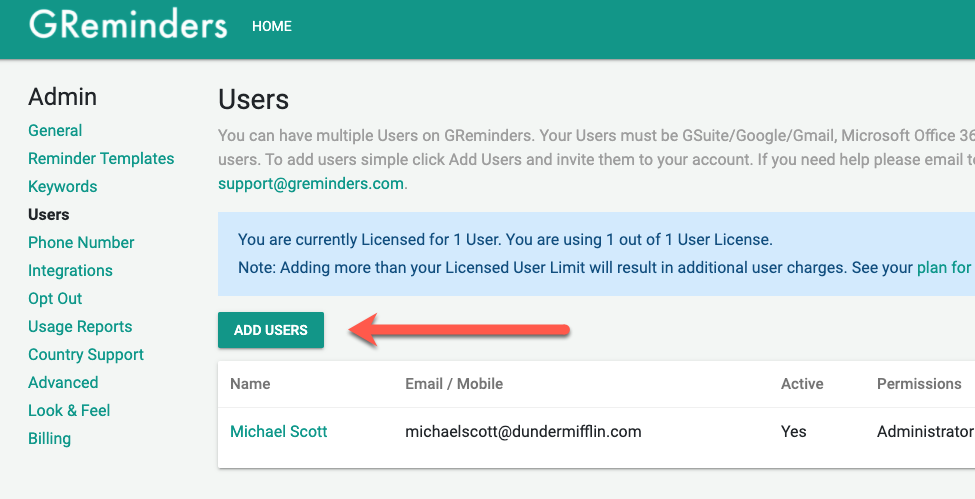The height and width of the screenshot is (499, 975).
Task: Click the Administrator permission cell
Action: pyautogui.click(x=925, y=432)
